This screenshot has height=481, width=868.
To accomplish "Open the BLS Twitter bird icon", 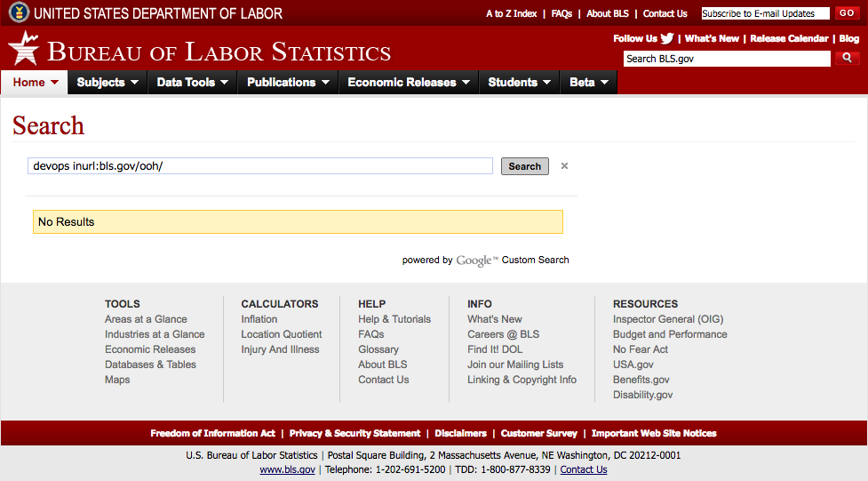I will 667,38.
